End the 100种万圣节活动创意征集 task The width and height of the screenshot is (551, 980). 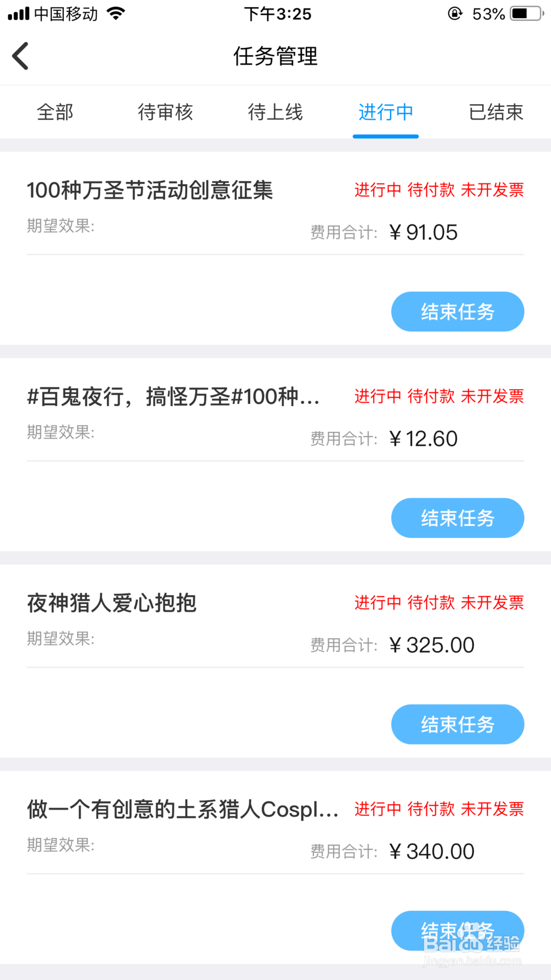[457, 312]
